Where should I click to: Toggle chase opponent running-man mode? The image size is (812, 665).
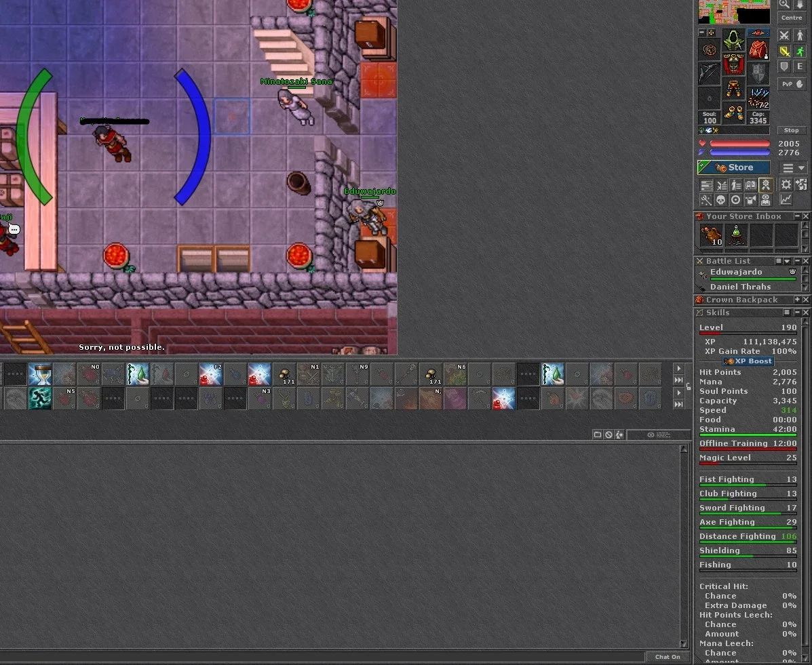pyautogui.click(x=800, y=52)
